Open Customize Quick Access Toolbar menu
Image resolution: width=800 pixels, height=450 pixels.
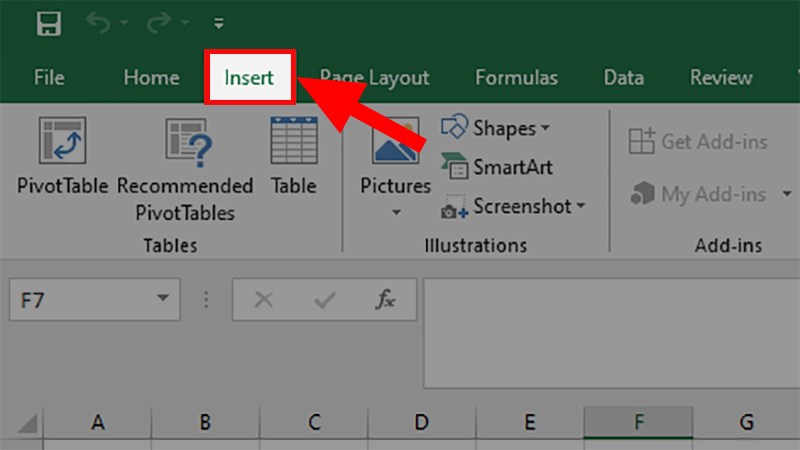[219, 23]
